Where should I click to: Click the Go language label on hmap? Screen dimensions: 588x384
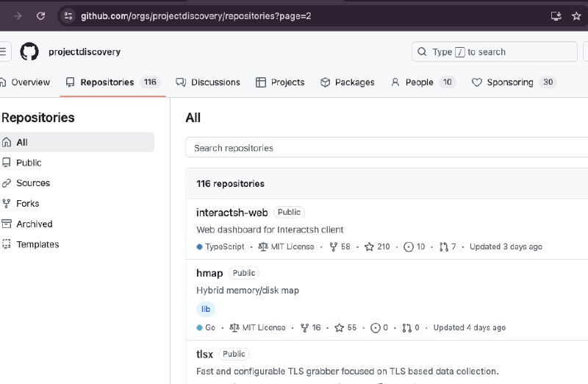tap(206, 327)
